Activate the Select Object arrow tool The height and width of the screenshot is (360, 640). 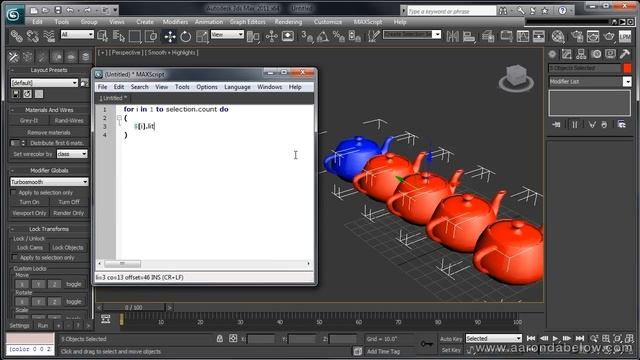point(102,36)
